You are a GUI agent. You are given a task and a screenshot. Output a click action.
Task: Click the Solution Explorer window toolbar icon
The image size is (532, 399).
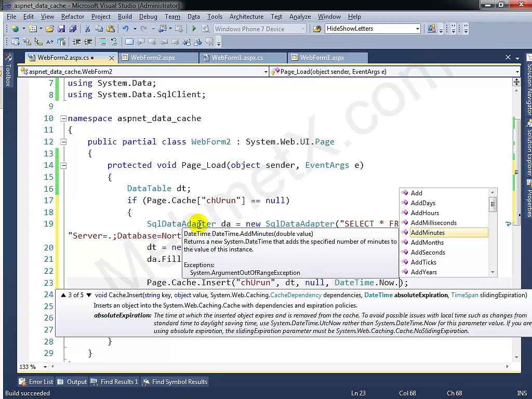(432, 29)
